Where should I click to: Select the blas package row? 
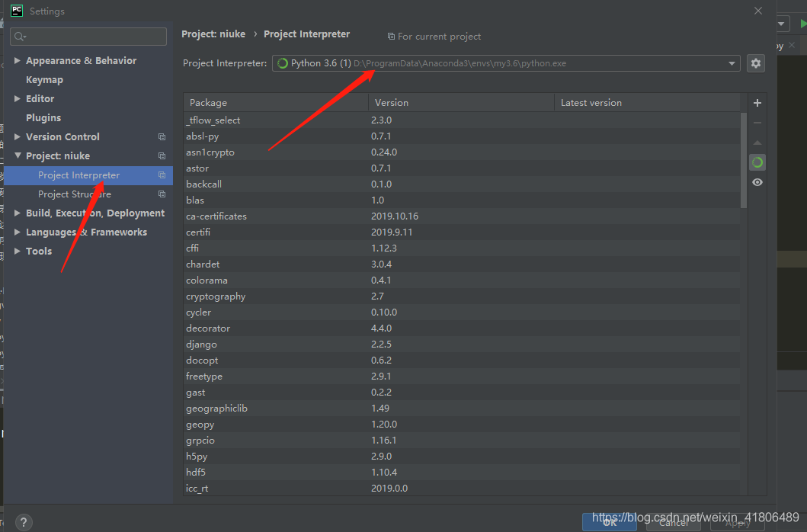click(x=462, y=200)
